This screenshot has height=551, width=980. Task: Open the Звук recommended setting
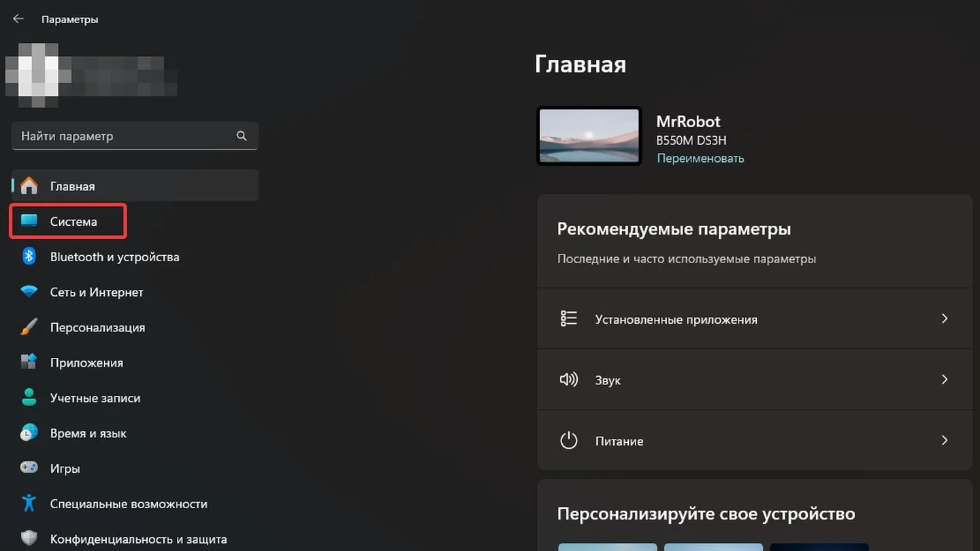[755, 380]
